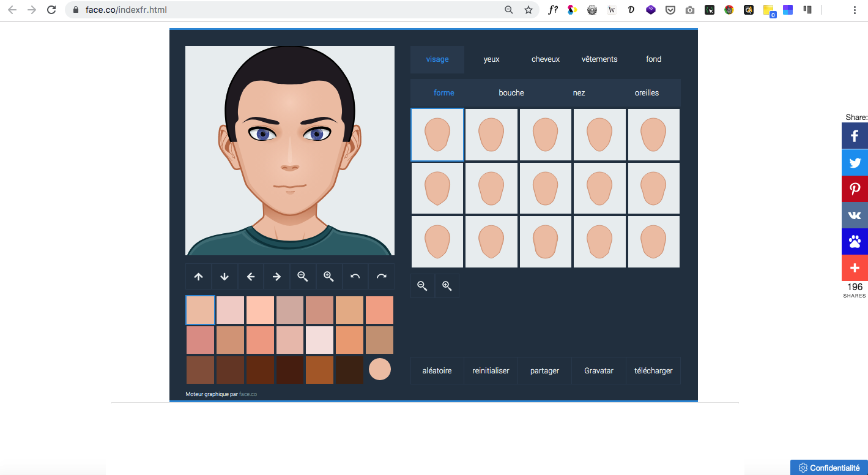Choose the near-white pink swatch in second row
This screenshot has width=868, height=475.
(x=320, y=340)
